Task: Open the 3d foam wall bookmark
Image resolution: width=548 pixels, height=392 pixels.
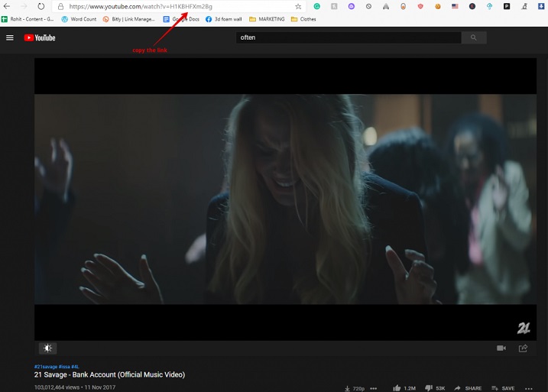Action: coord(224,19)
